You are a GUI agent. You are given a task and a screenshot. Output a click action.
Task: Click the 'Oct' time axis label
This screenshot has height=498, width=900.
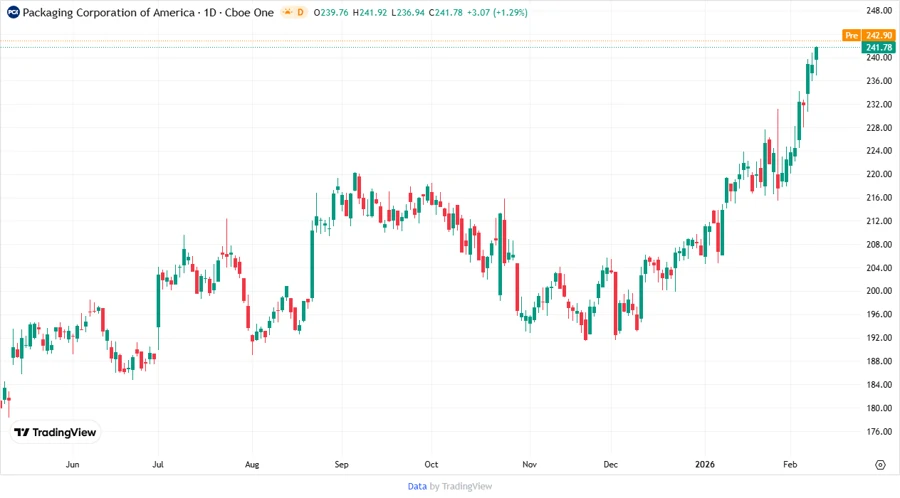pos(431,464)
